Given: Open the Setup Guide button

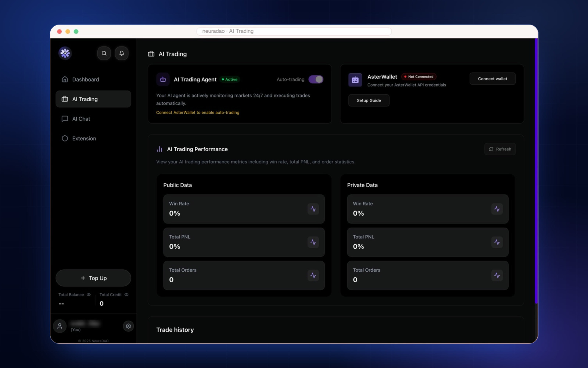Looking at the screenshot, I should (x=369, y=100).
